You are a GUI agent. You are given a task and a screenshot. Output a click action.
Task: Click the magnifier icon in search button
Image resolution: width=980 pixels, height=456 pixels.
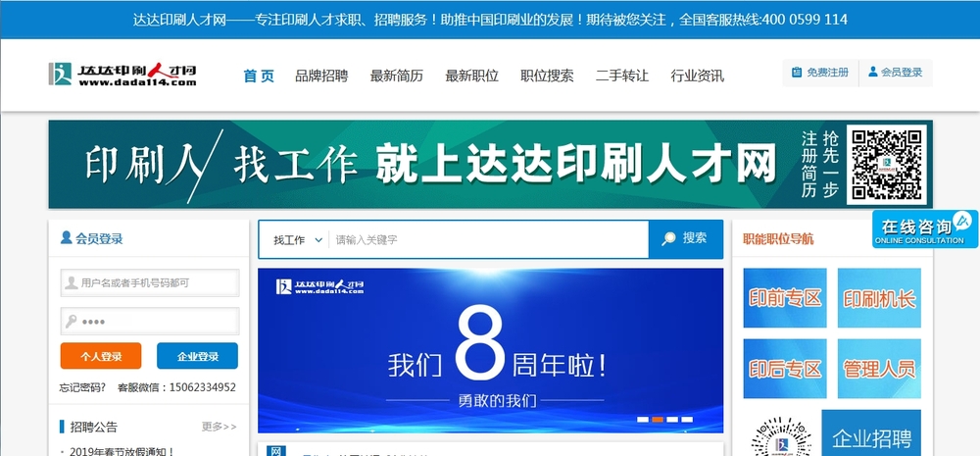coord(668,239)
